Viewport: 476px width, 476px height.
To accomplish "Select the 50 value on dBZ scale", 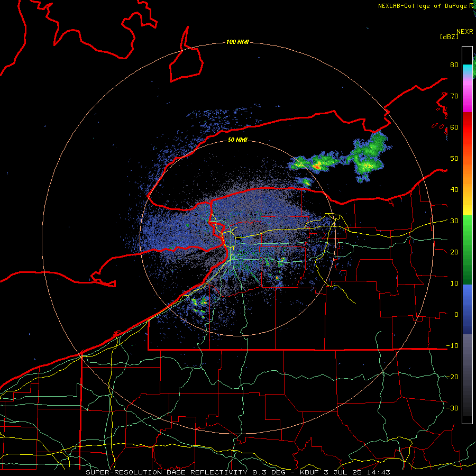I will [x=454, y=159].
